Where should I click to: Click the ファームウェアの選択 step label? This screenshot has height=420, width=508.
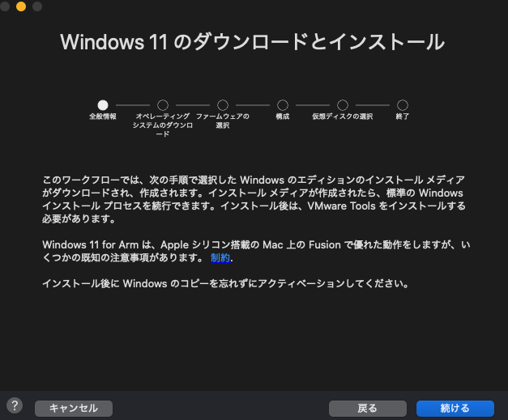pyautogui.click(x=223, y=121)
